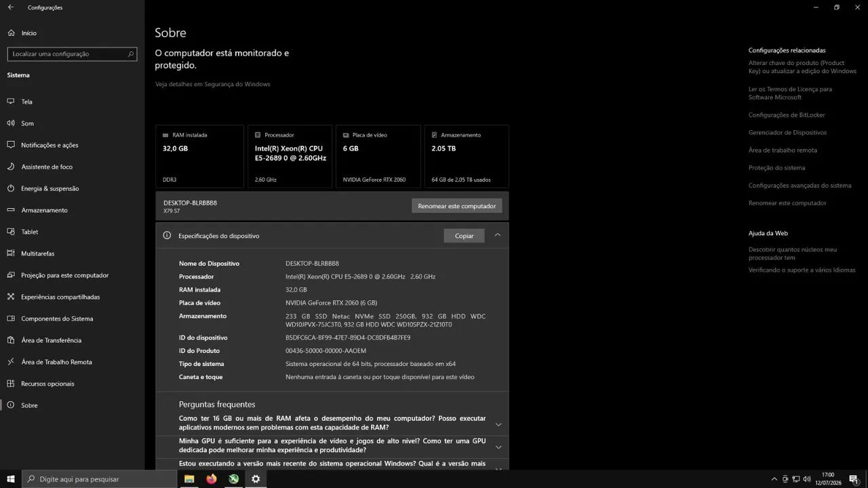Open Energia & suspensão power icon
Viewport: 868px width, 488px height.
tap(10, 188)
